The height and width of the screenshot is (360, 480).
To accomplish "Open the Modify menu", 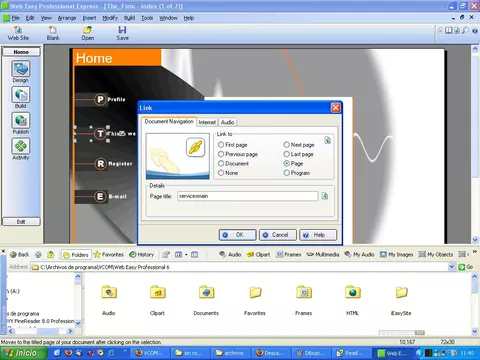I will coord(110,18).
